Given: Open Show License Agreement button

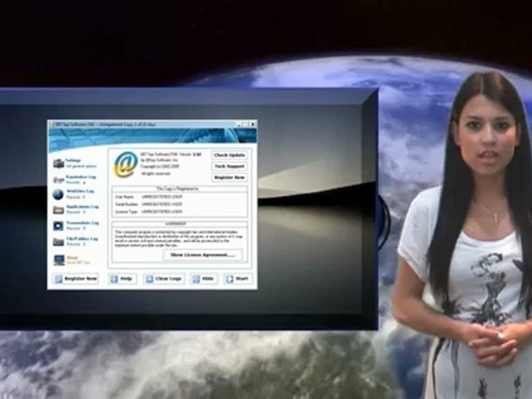Looking at the screenshot, I should 203,255.
